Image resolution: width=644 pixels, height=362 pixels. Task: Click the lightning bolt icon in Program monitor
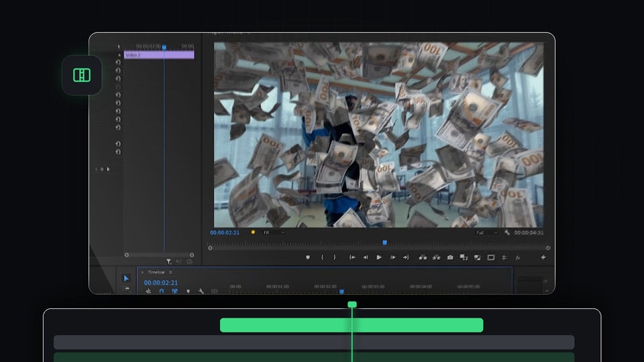543,257
